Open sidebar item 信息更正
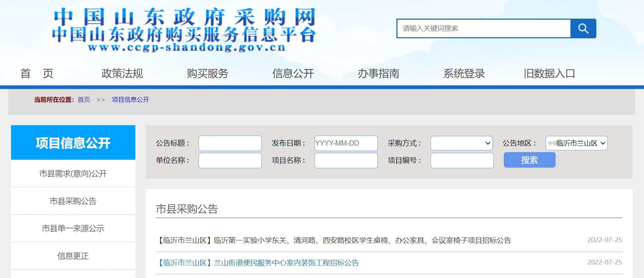This screenshot has height=278, width=644. (x=73, y=256)
